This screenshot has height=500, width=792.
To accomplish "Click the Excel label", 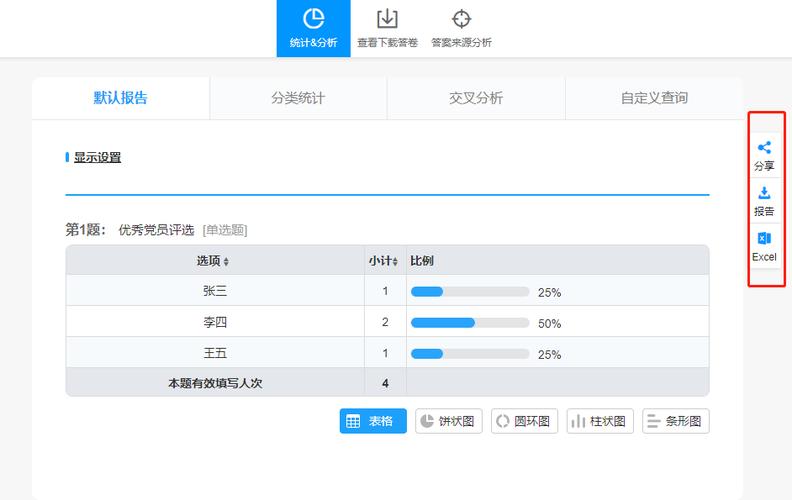I will (764, 257).
